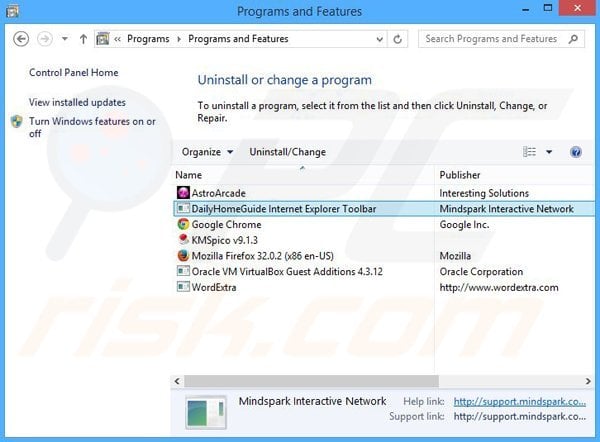The height and width of the screenshot is (442, 600).
Task: Click the AstroArcade program icon
Action: coord(183,193)
